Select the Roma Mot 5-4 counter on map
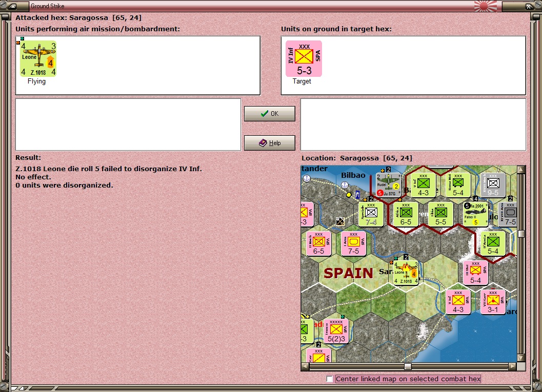The image size is (542, 392). [458, 185]
